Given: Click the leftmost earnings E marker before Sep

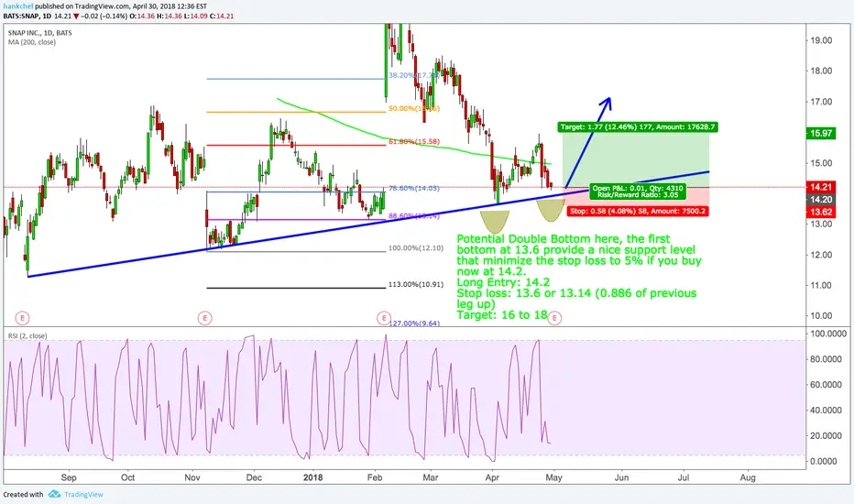Looking at the screenshot, I should (x=22, y=318).
